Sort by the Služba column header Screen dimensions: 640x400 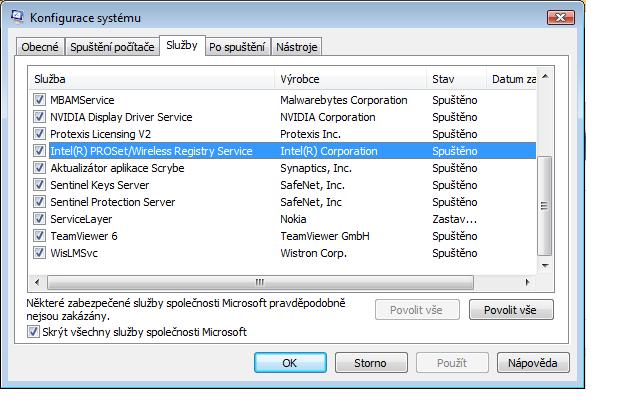(152, 79)
